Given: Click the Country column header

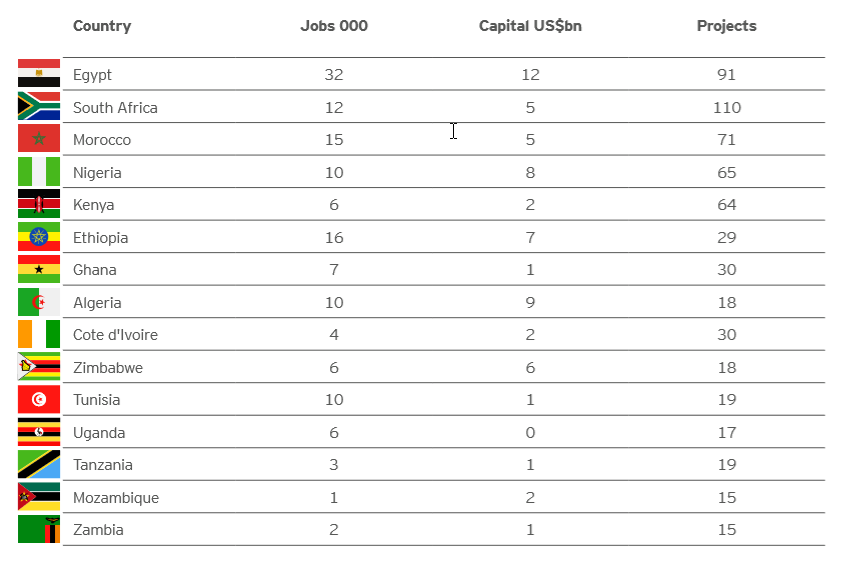Looking at the screenshot, I should click(102, 26).
